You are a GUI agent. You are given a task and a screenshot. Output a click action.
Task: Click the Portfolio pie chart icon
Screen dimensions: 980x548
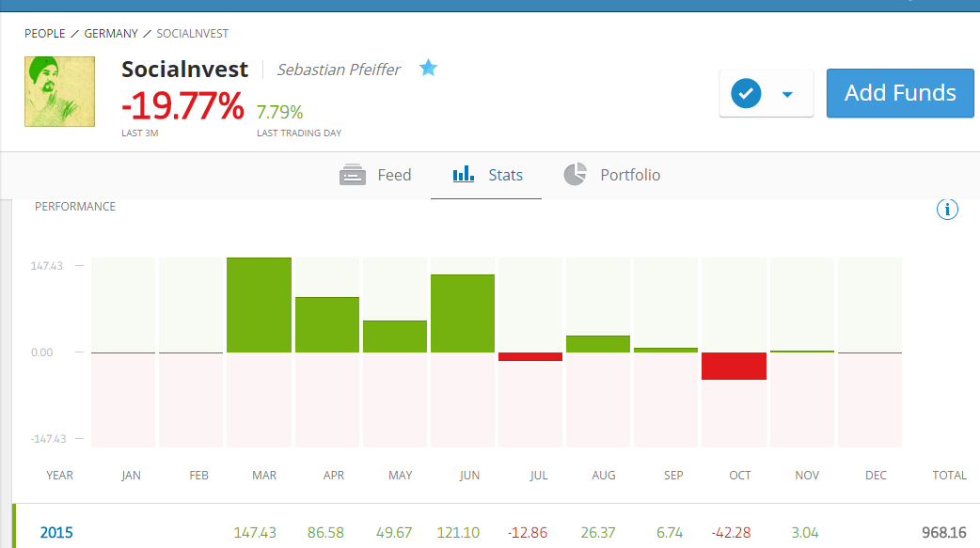(x=575, y=175)
